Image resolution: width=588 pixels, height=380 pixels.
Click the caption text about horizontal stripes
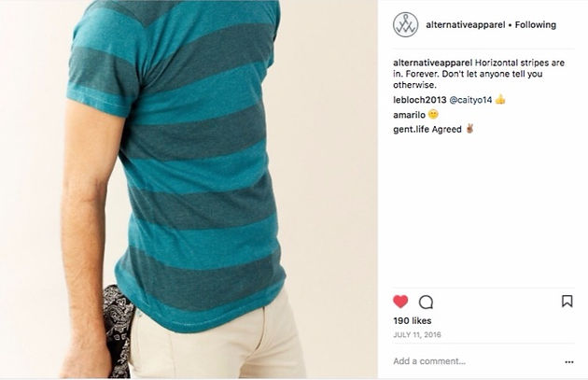(x=479, y=74)
